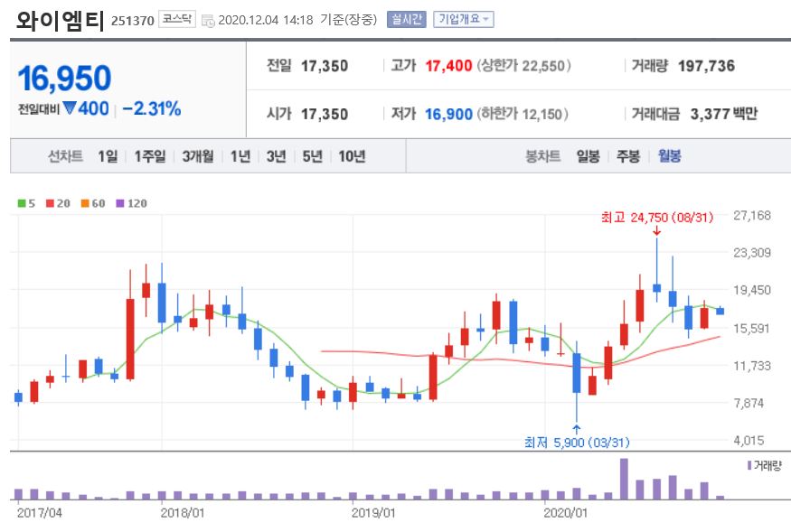Click the 4,015 y-axis label
Viewport: 791px width, 532px height.
[x=749, y=440]
